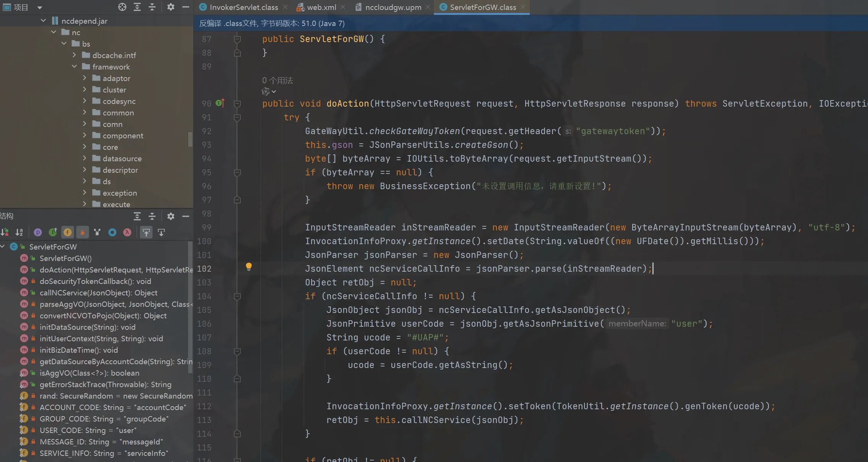This screenshot has height=462, width=868.
Task: Click the 0 usages inlay hint
Action: (277, 81)
